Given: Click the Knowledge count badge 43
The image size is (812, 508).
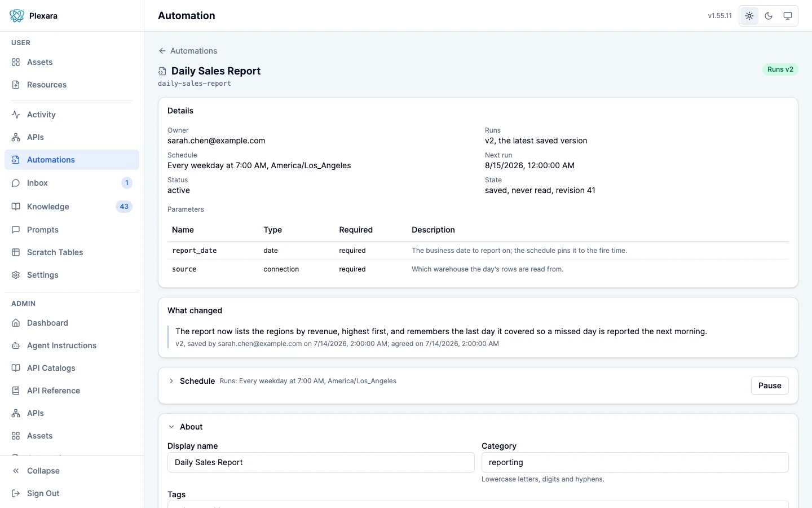Looking at the screenshot, I should [124, 207].
